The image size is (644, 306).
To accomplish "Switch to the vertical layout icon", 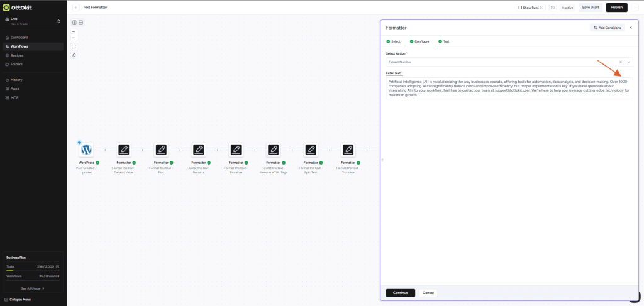I will [81, 23].
